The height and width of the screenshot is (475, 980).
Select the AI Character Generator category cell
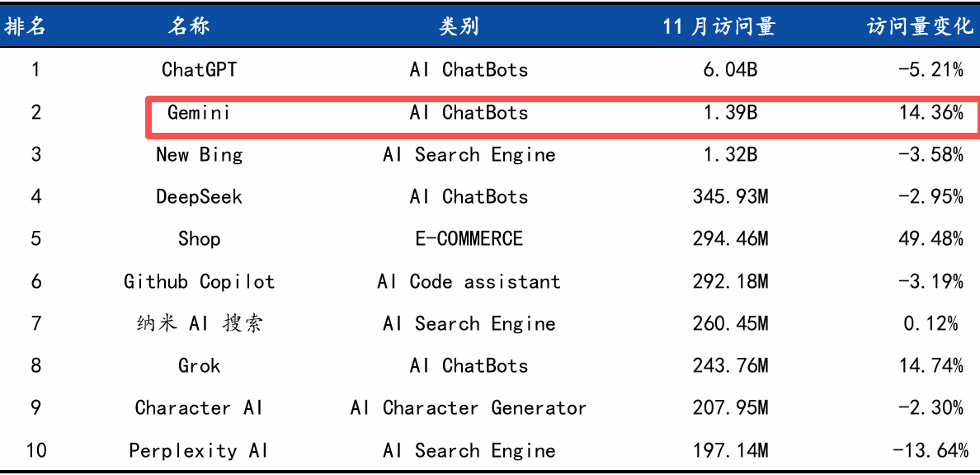469,408
